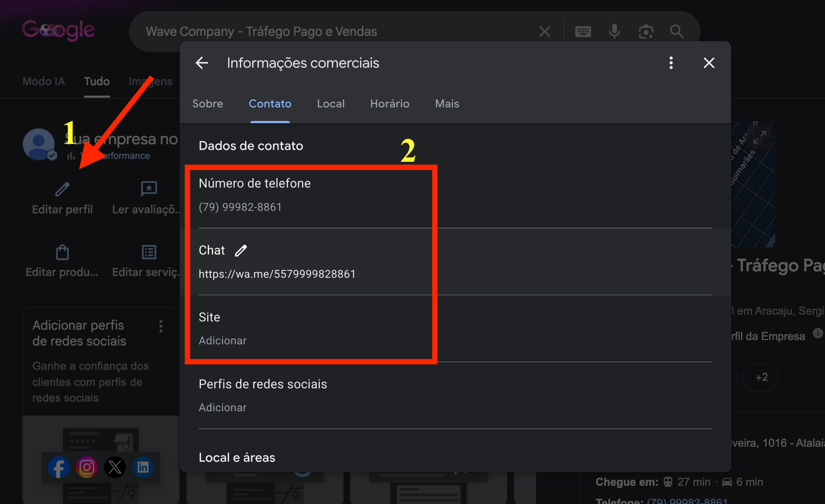
Task: Click the Adicionar perfis de redes sociais card title
Action: 79,333
